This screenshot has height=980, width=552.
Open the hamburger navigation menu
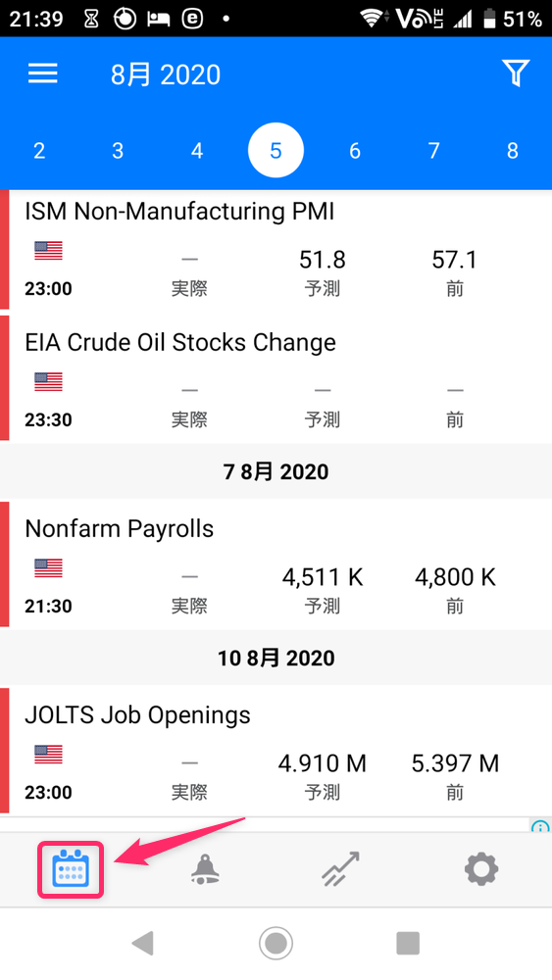(42, 73)
